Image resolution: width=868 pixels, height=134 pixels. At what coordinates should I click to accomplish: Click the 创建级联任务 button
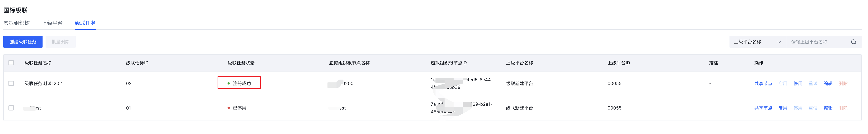(x=23, y=42)
